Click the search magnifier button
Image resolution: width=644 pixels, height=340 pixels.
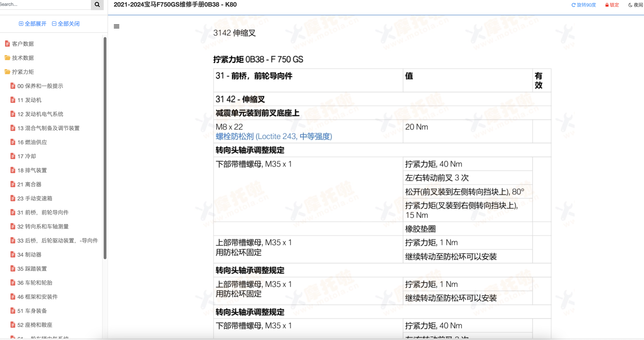pos(97,4)
